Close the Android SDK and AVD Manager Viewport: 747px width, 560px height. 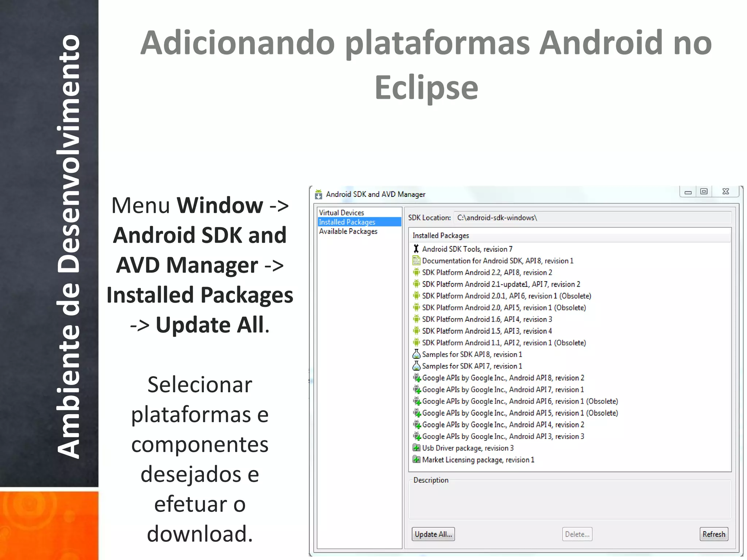pyautogui.click(x=726, y=192)
